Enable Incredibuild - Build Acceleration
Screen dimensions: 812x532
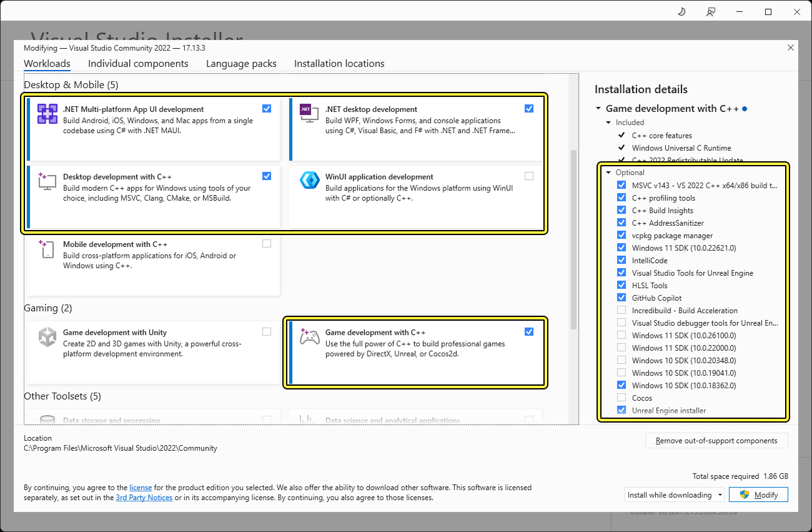(621, 310)
